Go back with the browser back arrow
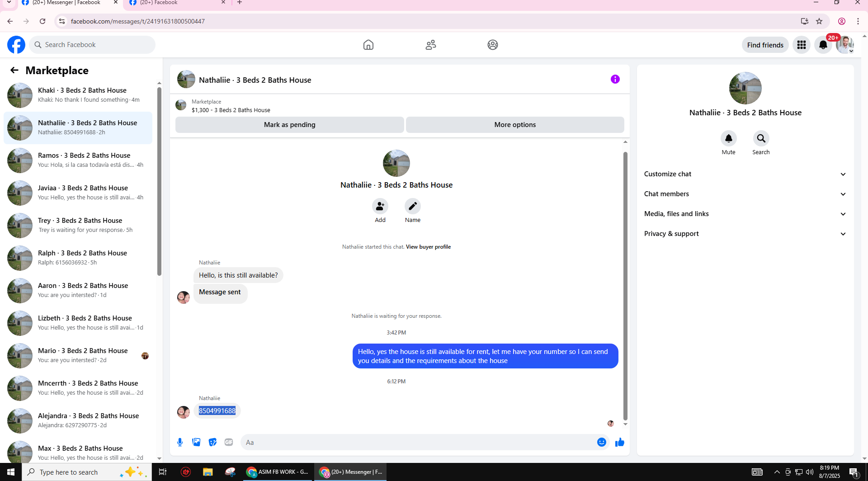This screenshot has height=481, width=868. click(10, 21)
